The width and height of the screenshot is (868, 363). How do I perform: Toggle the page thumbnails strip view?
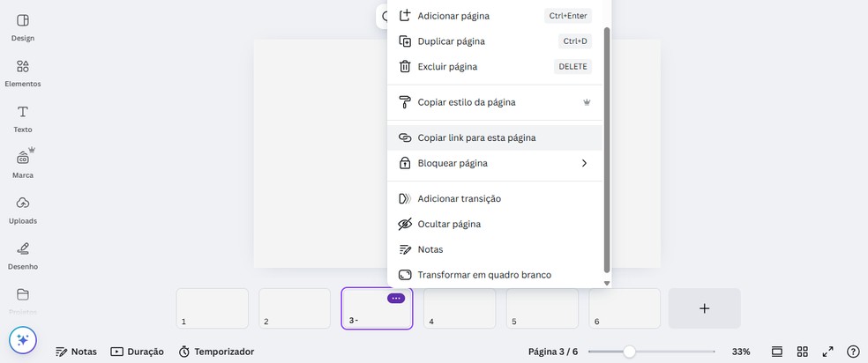pos(777,352)
